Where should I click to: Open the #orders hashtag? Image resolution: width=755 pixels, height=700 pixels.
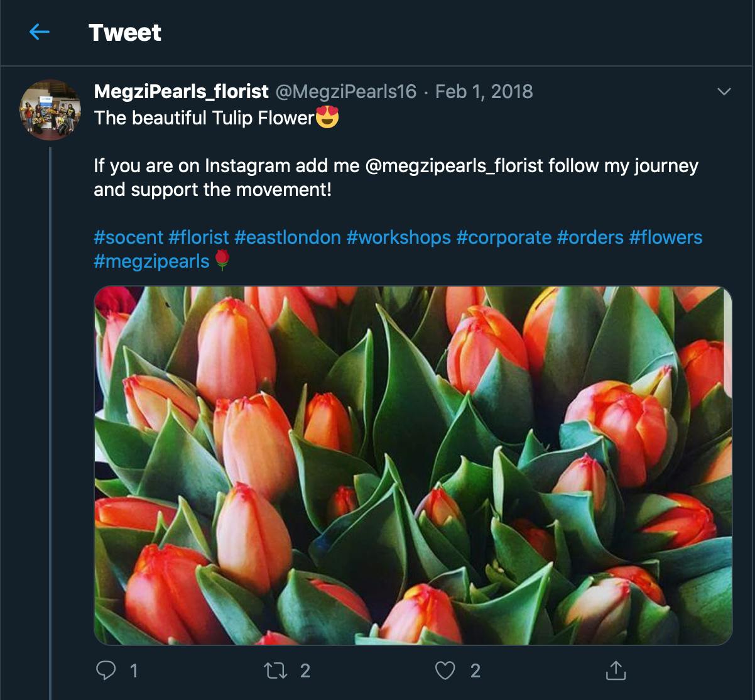[590, 238]
